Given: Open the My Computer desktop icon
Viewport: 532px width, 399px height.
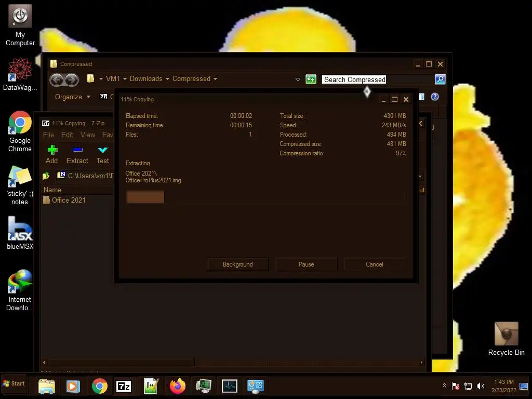Looking at the screenshot, I should click(20, 25).
